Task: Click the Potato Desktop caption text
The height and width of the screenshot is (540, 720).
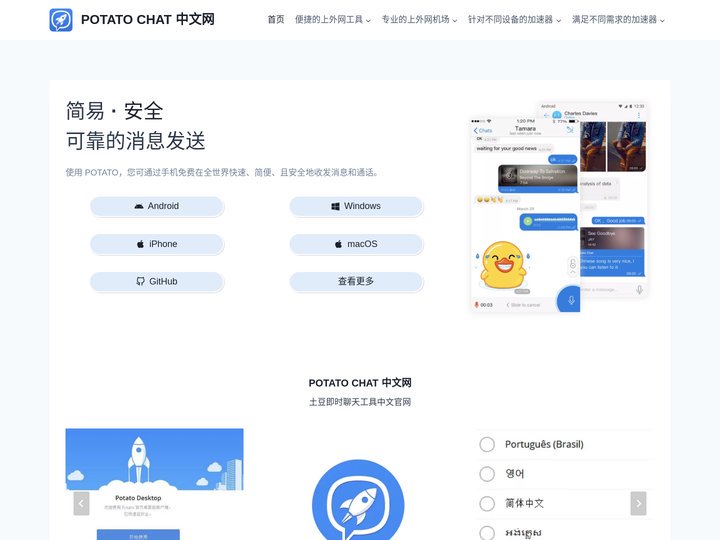Action: coord(138,498)
